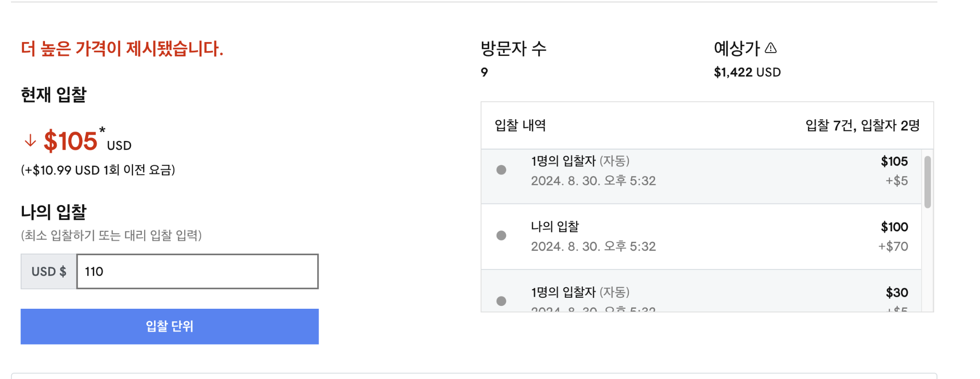The width and height of the screenshot is (980, 379).
Task: Click the asterisk next to $105 price
Action: point(102,130)
